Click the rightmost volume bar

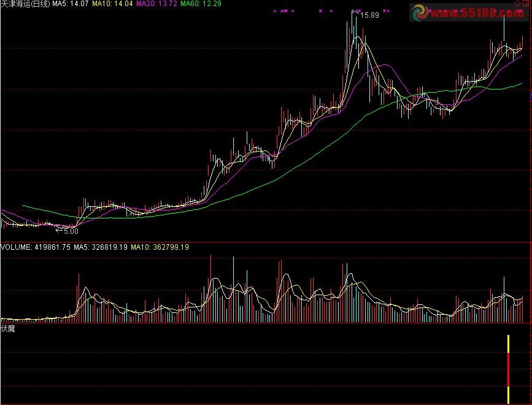point(522,310)
